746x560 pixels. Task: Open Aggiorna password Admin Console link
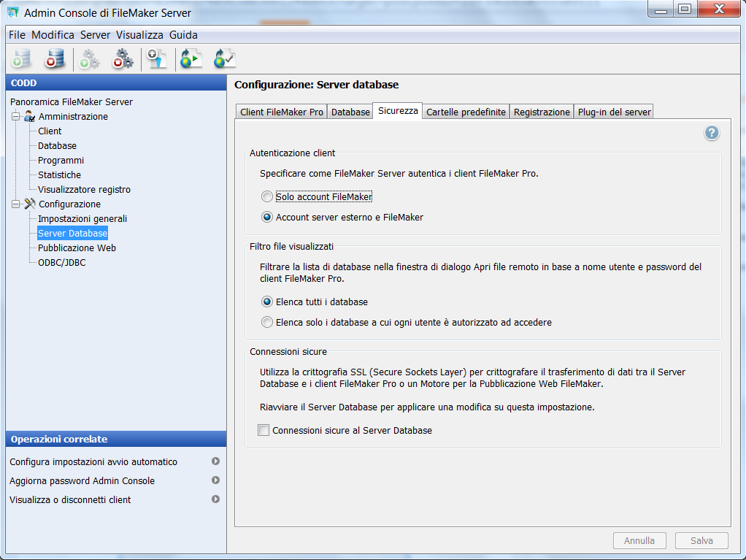pyautogui.click(x=82, y=480)
